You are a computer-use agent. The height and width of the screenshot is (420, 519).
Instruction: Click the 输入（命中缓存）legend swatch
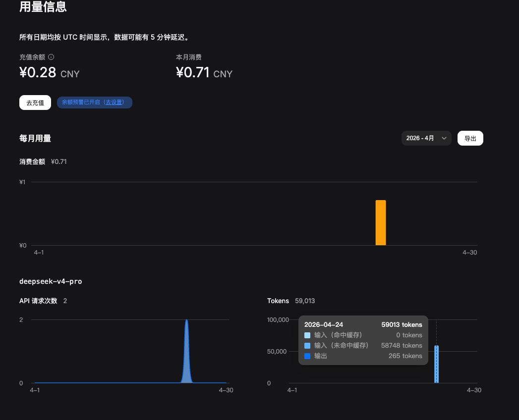pos(307,335)
